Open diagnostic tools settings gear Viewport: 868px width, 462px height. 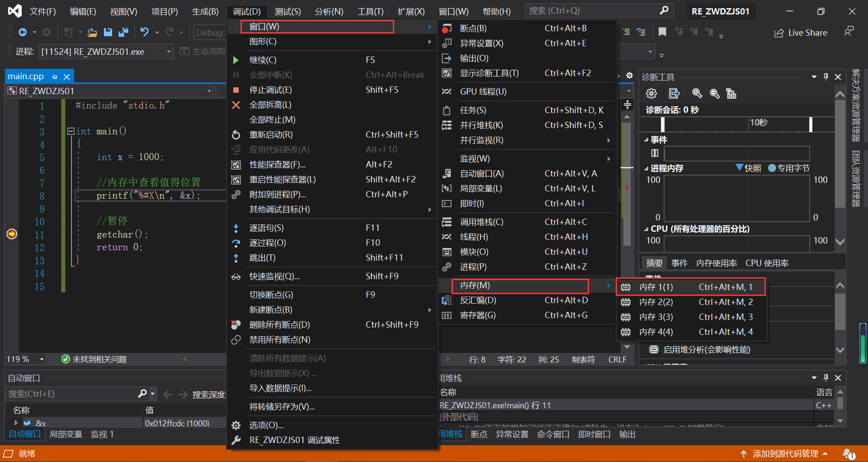tap(651, 94)
